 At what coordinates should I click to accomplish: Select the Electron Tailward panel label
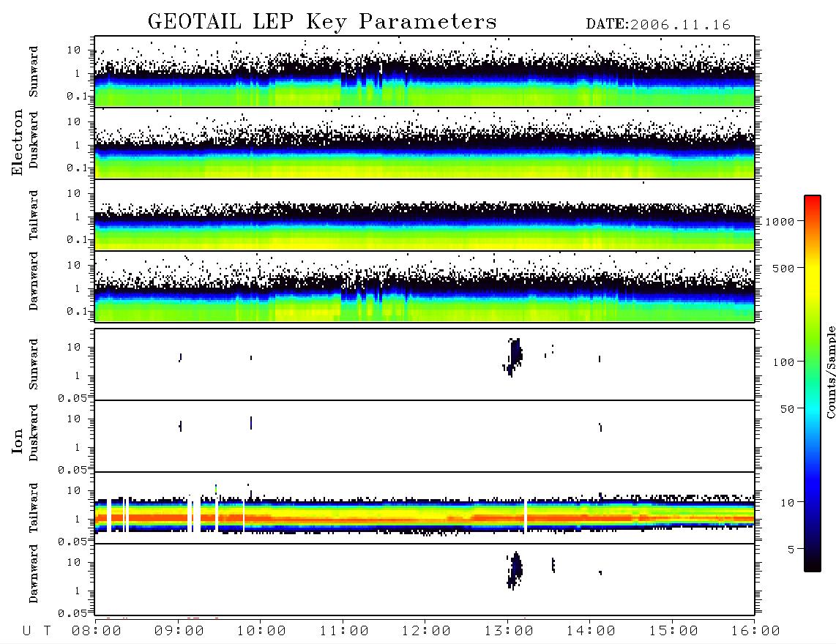(34, 215)
